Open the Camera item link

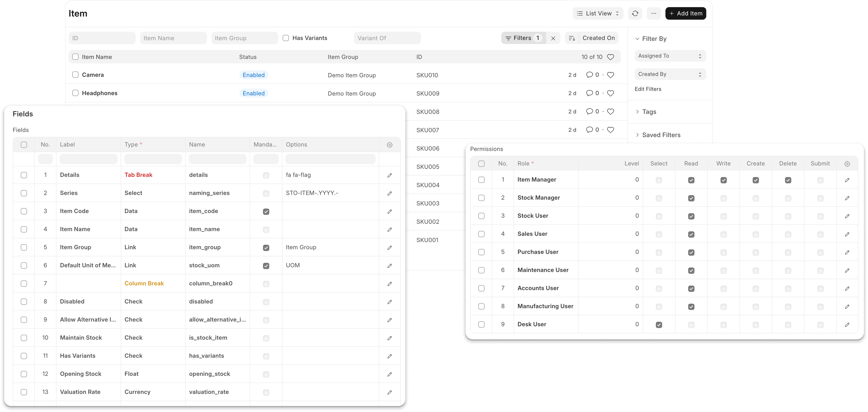click(x=93, y=75)
